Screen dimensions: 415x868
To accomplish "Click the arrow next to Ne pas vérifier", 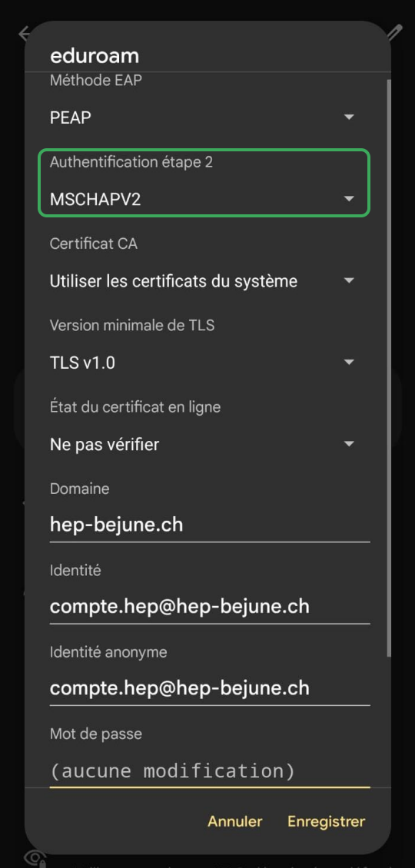I will coord(348,444).
